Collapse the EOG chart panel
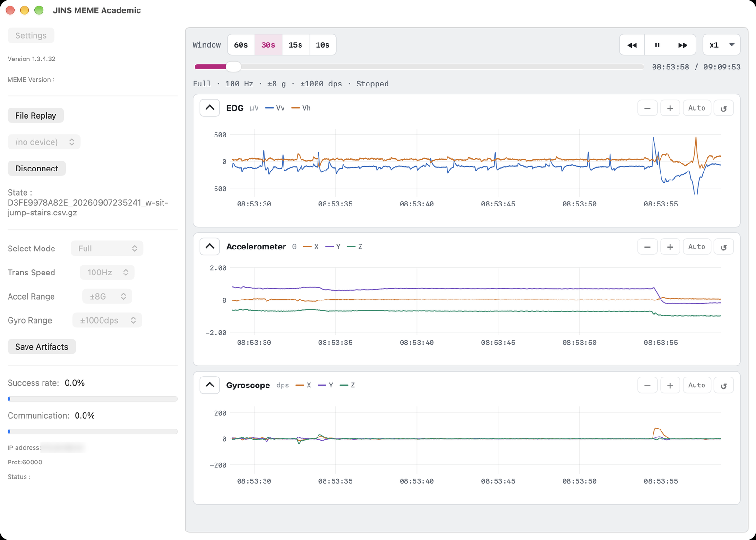756x540 pixels. coord(210,108)
